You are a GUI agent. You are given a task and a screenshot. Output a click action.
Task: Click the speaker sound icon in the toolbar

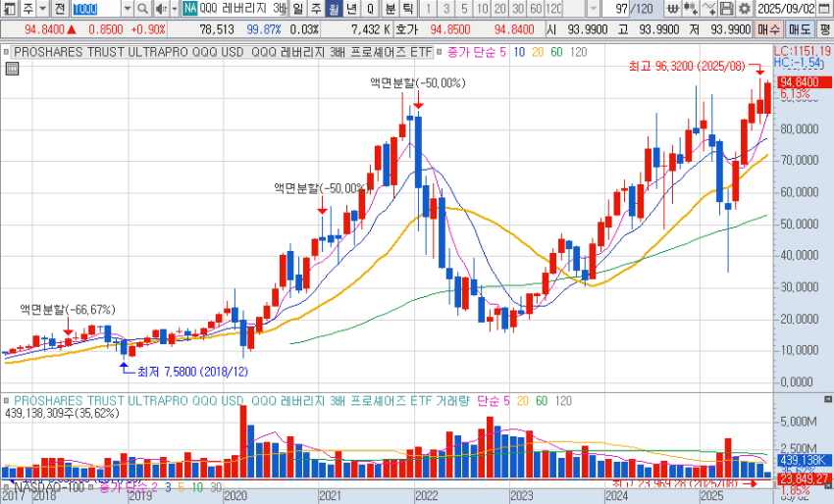coord(160,9)
